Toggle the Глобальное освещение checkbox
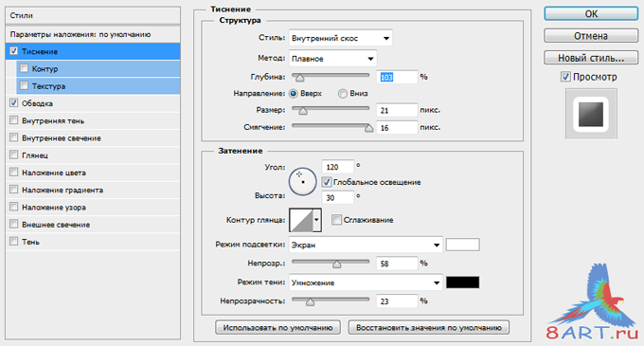 coord(327,182)
